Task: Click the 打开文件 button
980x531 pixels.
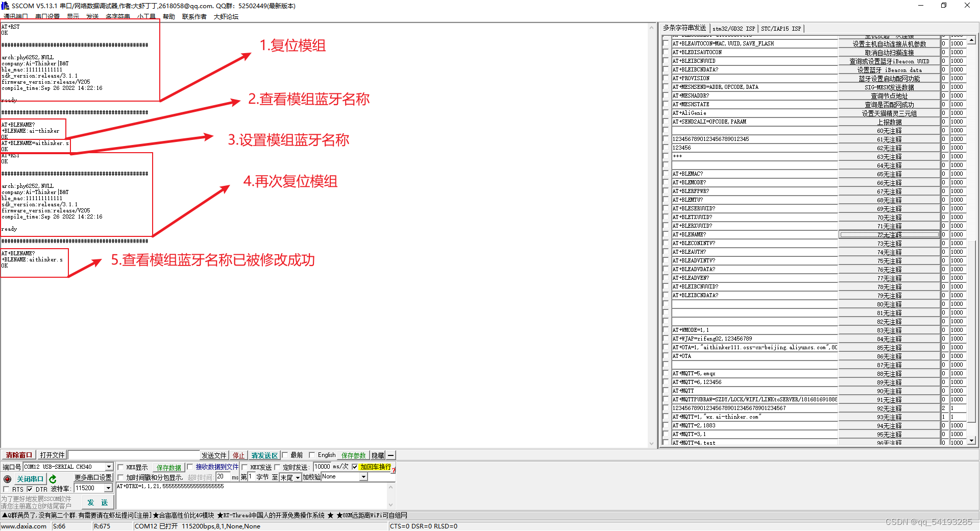Action: (x=53, y=455)
